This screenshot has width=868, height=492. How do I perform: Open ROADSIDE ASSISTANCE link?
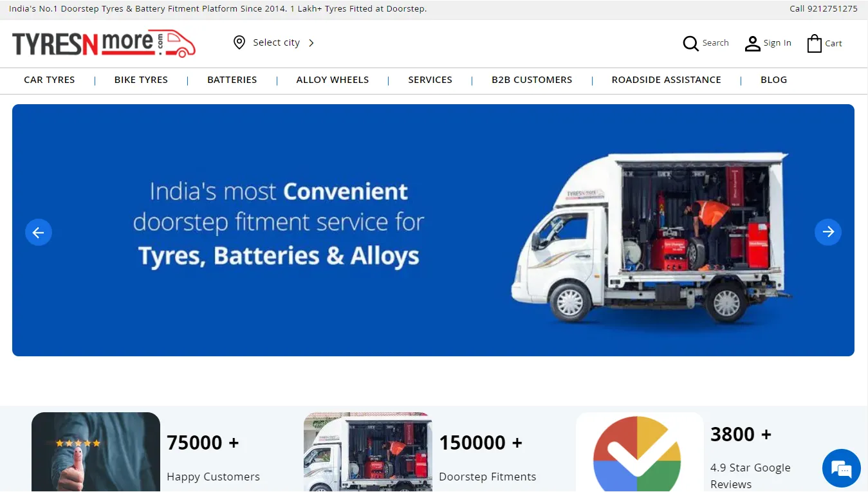[x=666, y=80]
